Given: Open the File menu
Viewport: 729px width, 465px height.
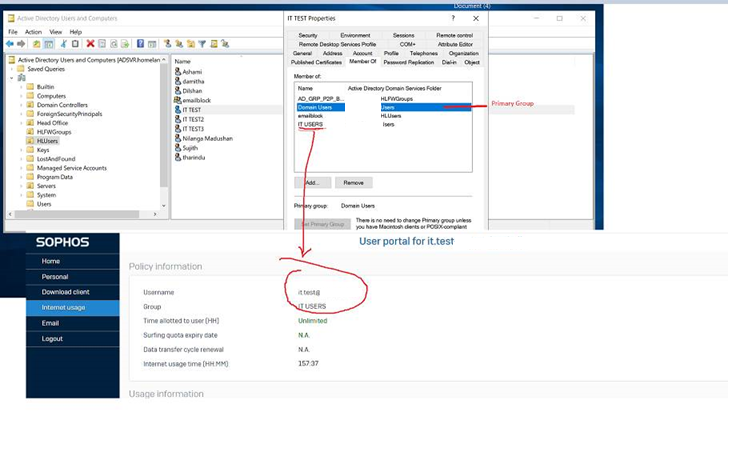Looking at the screenshot, I should coord(13,32).
